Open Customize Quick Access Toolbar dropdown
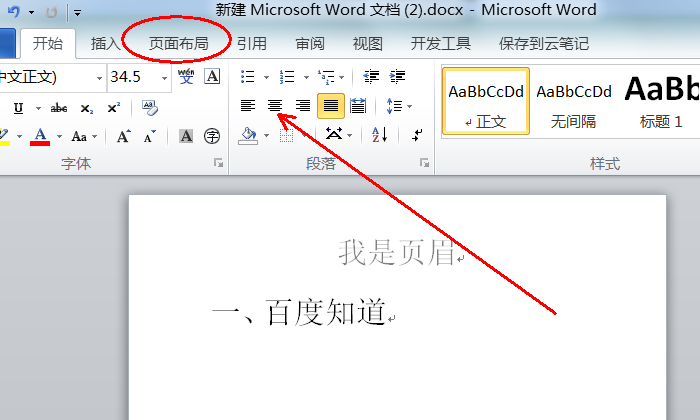The height and width of the screenshot is (420, 700). click(x=78, y=13)
